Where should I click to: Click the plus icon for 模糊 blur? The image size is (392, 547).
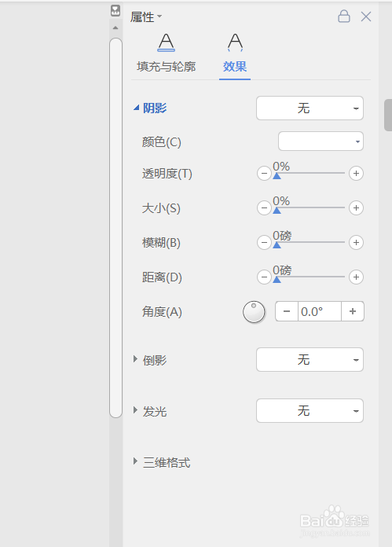pyautogui.click(x=356, y=242)
